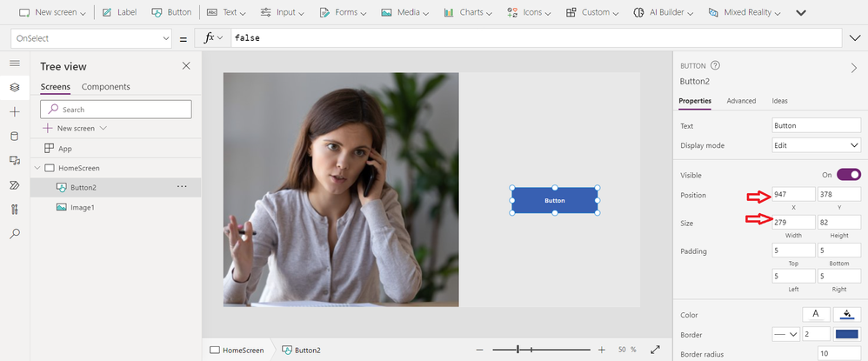Open the Display mode dropdown
868x361 pixels.
pos(817,145)
